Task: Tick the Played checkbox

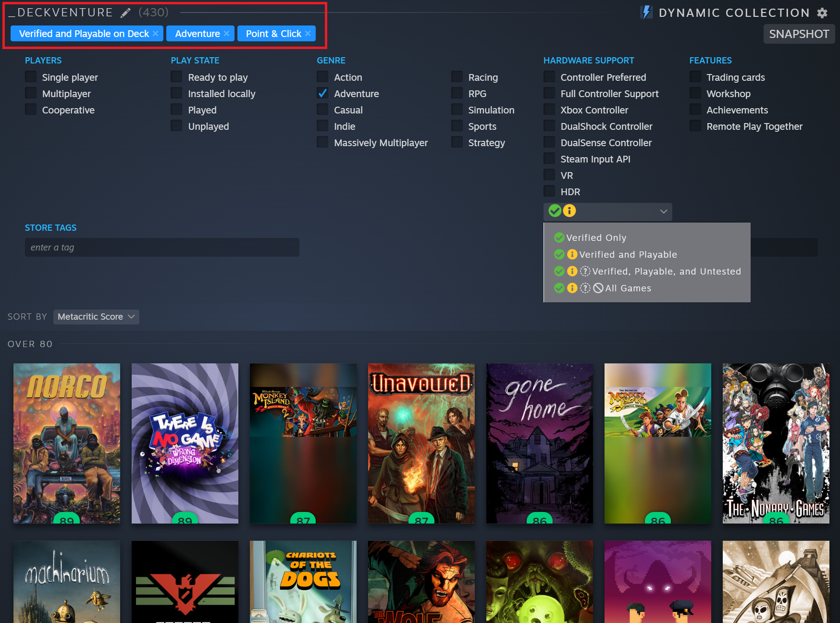Action: 177,110
